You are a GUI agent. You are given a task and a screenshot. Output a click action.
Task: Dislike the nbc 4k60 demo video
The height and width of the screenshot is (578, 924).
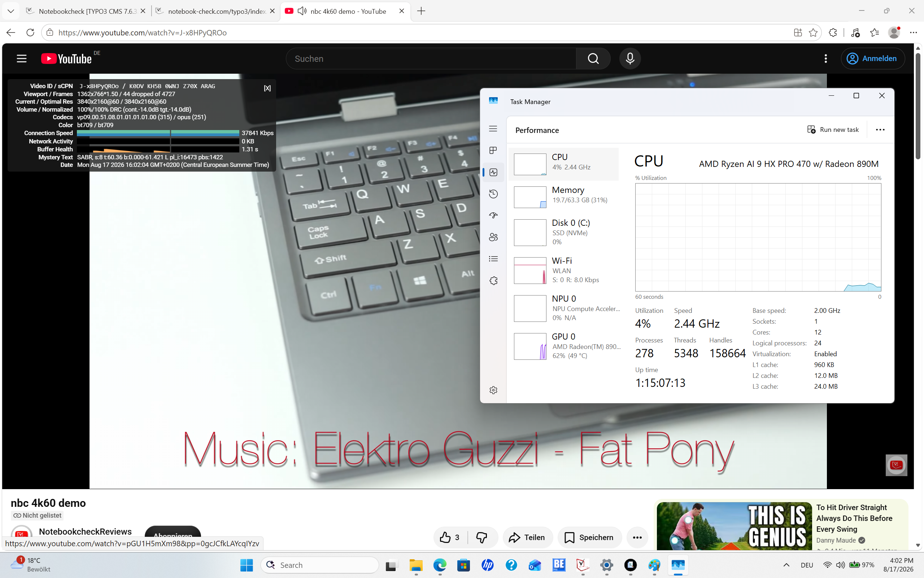click(482, 538)
